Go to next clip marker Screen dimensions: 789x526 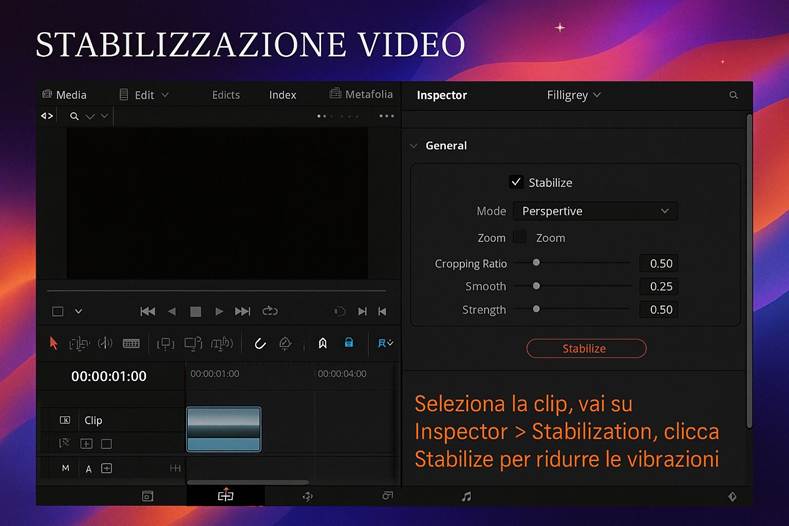362,312
